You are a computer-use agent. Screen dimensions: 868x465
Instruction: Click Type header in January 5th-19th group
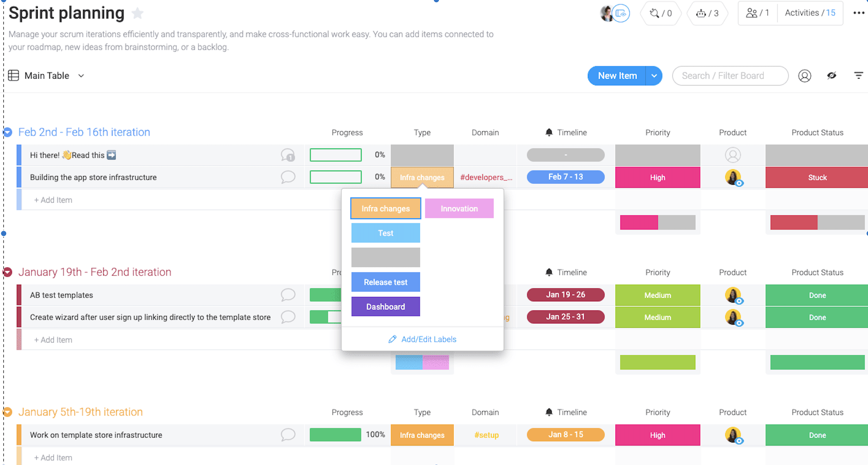coord(422,412)
